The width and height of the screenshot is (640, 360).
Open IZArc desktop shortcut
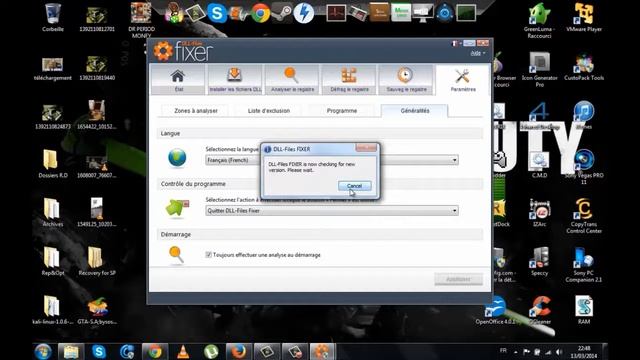point(540,212)
